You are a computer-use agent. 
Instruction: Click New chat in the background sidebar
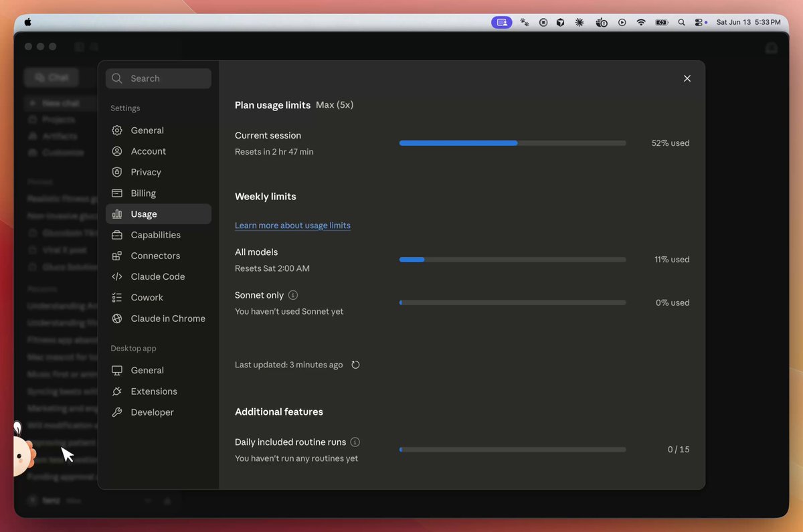[x=60, y=103]
